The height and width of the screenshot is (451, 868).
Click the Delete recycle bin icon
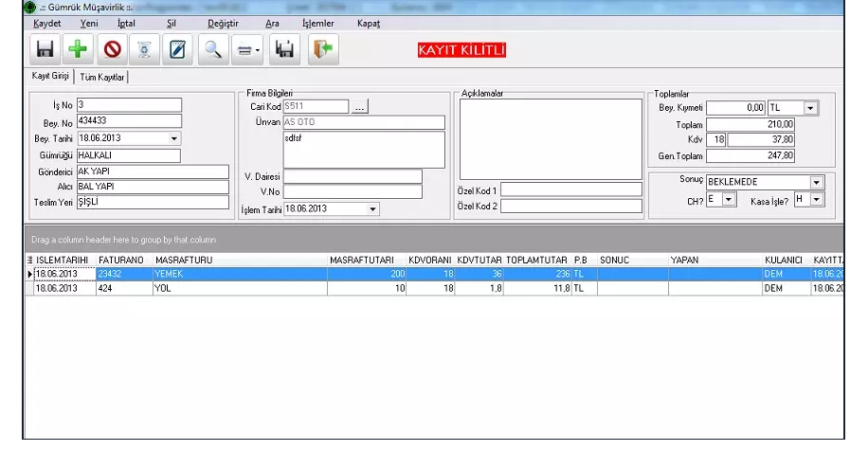tap(144, 50)
